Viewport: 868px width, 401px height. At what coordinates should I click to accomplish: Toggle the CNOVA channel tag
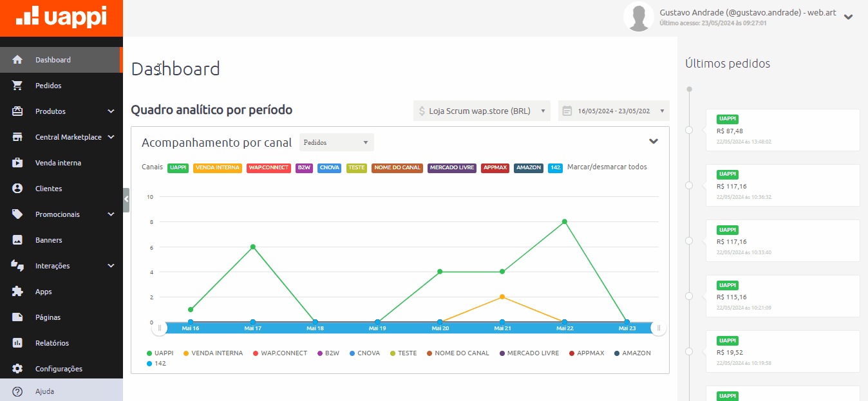click(x=329, y=167)
